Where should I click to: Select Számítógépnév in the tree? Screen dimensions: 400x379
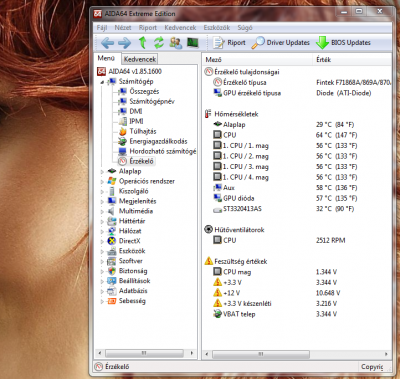click(x=147, y=101)
